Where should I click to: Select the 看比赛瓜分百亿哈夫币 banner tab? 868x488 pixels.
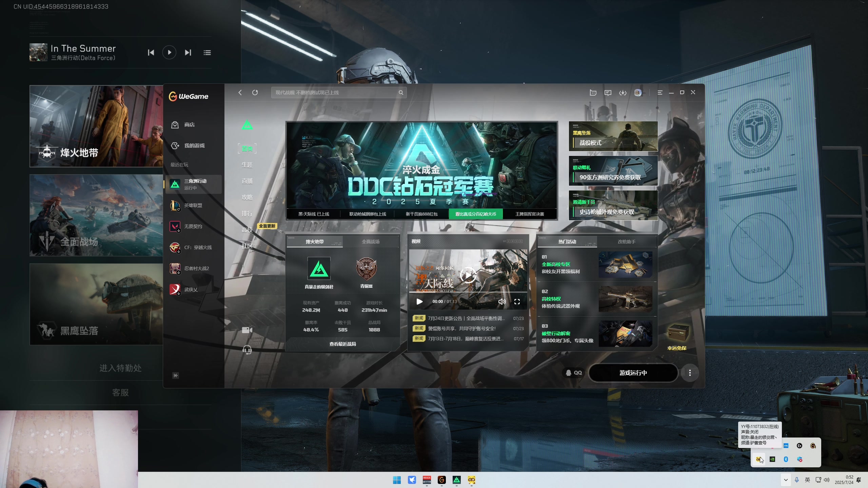[x=475, y=214]
